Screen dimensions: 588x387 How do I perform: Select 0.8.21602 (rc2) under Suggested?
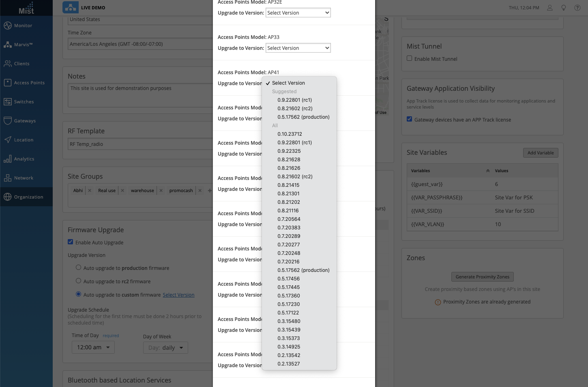point(295,108)
